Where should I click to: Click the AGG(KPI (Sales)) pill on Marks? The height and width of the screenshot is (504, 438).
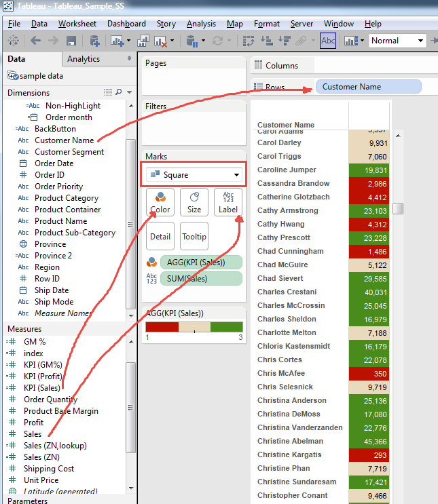tap(201, 263)
